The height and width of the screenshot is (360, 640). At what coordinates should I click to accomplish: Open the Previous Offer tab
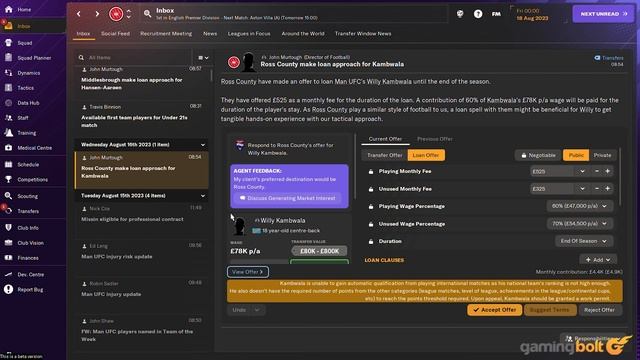435,139
